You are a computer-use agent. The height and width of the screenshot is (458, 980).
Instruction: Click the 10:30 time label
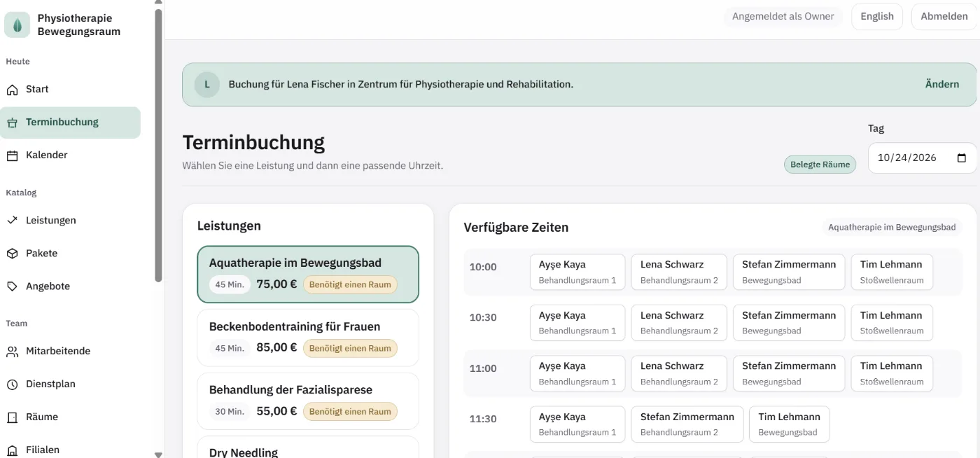click(483, 317)
